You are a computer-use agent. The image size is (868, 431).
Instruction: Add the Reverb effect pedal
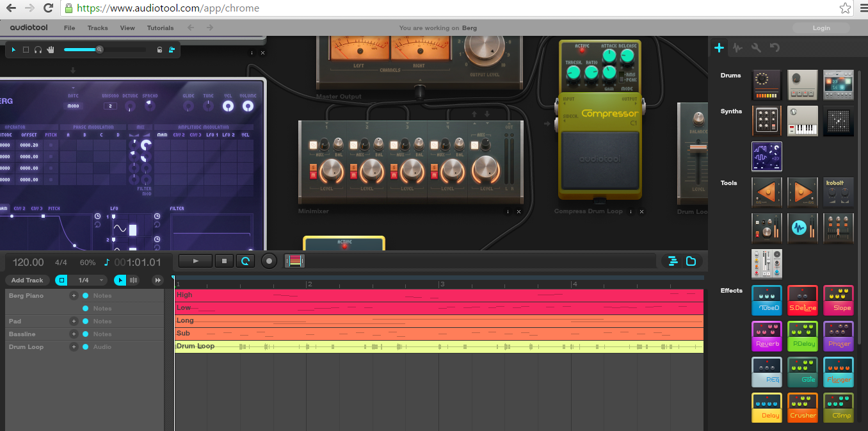click(766, 337)
